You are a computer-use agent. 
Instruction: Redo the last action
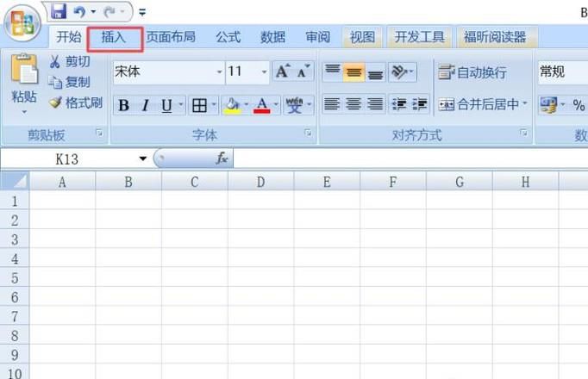tap(109, 12)
